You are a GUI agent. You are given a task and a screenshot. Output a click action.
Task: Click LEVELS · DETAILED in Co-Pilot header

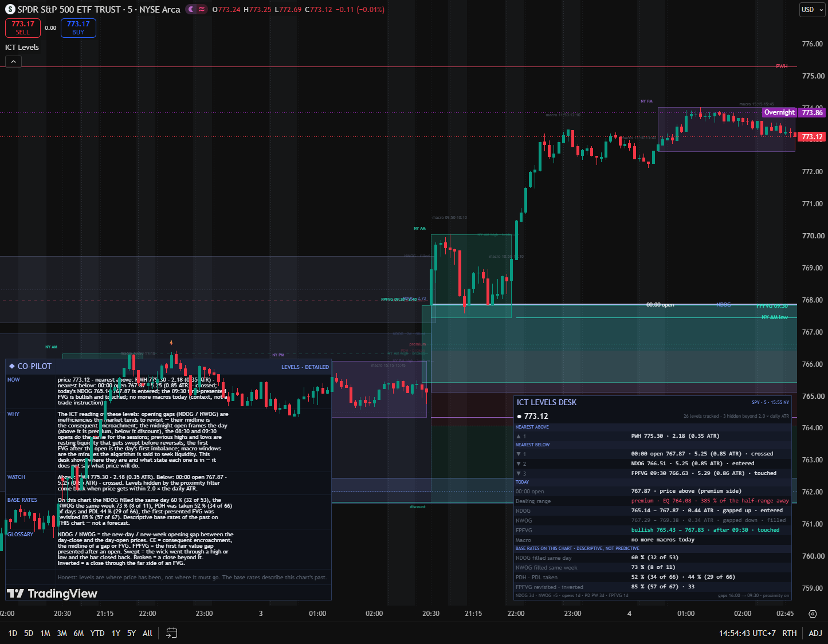pyautogui.click(x=305, y=367)
